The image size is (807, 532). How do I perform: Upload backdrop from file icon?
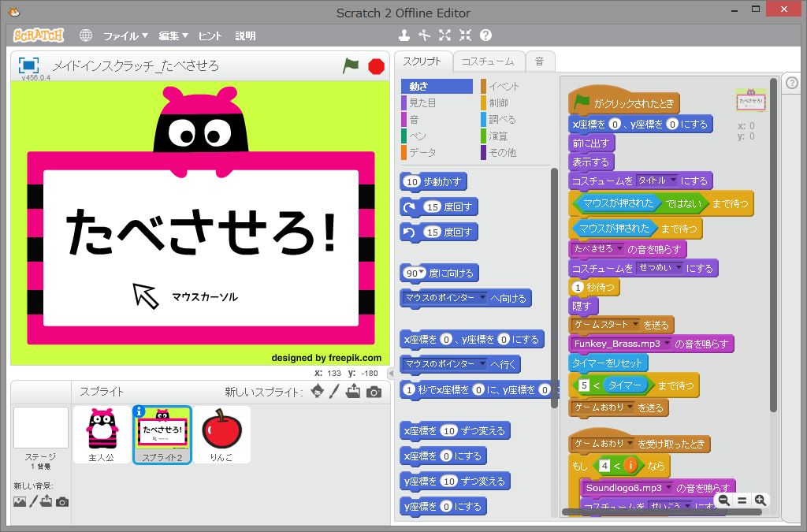pos(46,501)
